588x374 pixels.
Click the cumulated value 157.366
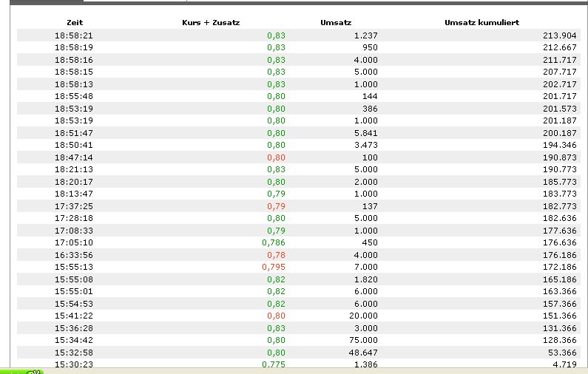559,303
